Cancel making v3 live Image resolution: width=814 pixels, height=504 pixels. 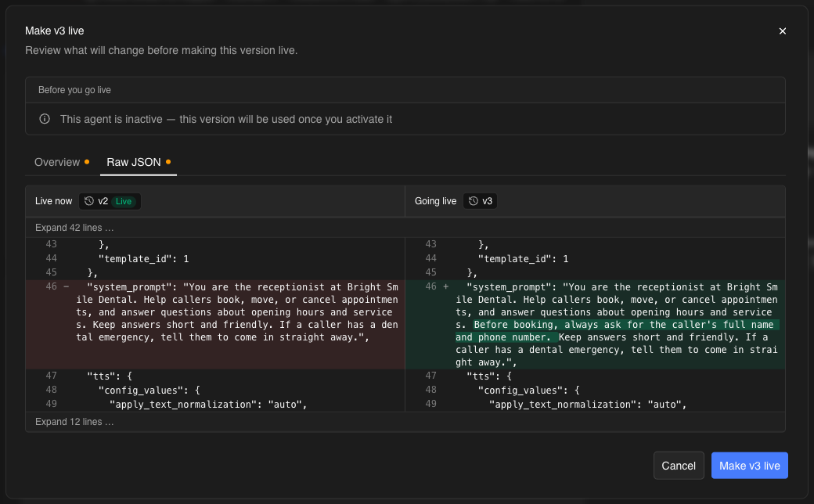click(x=679, y=466)
